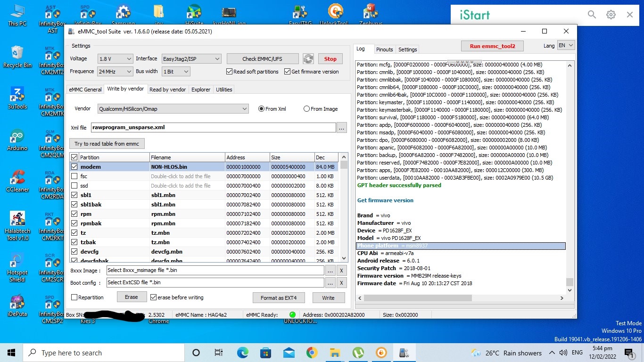Select From Xml radio option
The image size is (644, 362).
261,109
